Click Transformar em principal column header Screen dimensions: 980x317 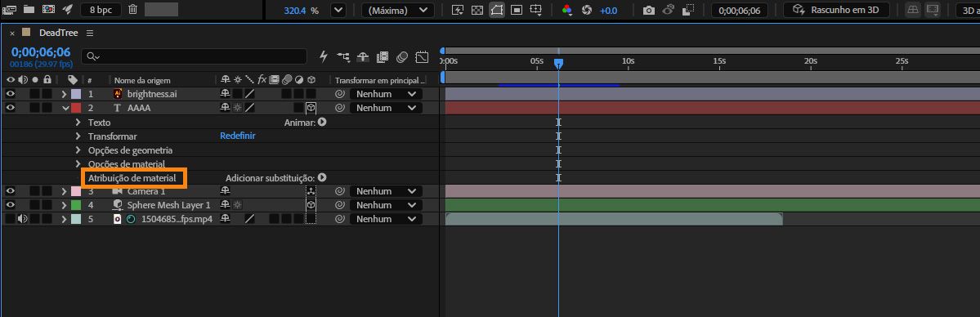[x=380, y=80]
